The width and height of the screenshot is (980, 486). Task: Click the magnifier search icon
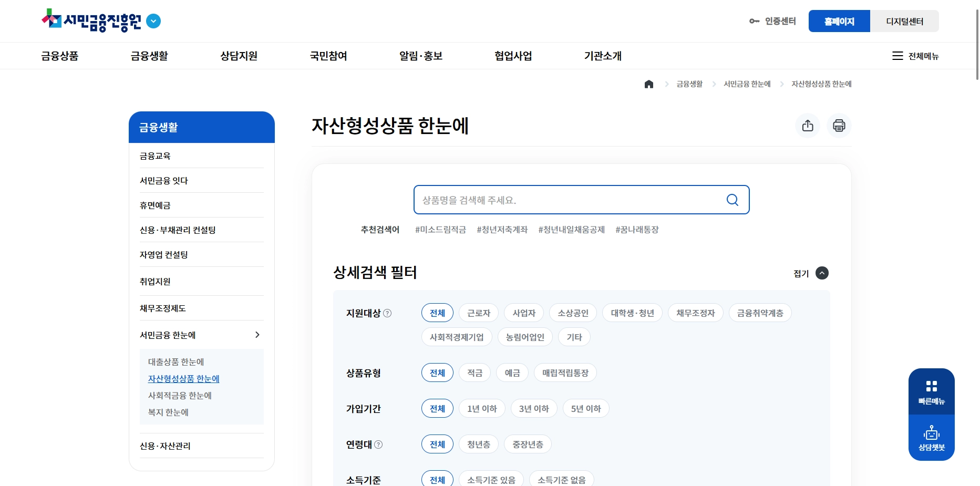coord(733,200)
